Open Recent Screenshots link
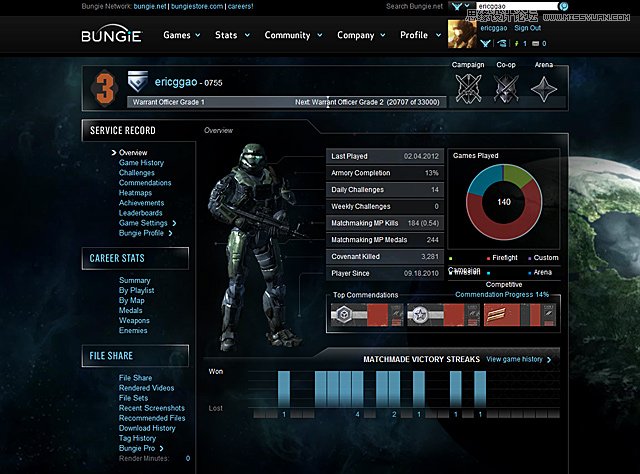The image size is (640, 474). point(152,408)
